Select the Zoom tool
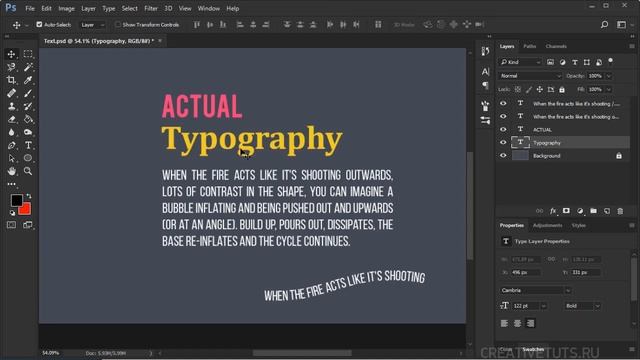This screenshot has width=640, height=360. (x=28, y=171)
